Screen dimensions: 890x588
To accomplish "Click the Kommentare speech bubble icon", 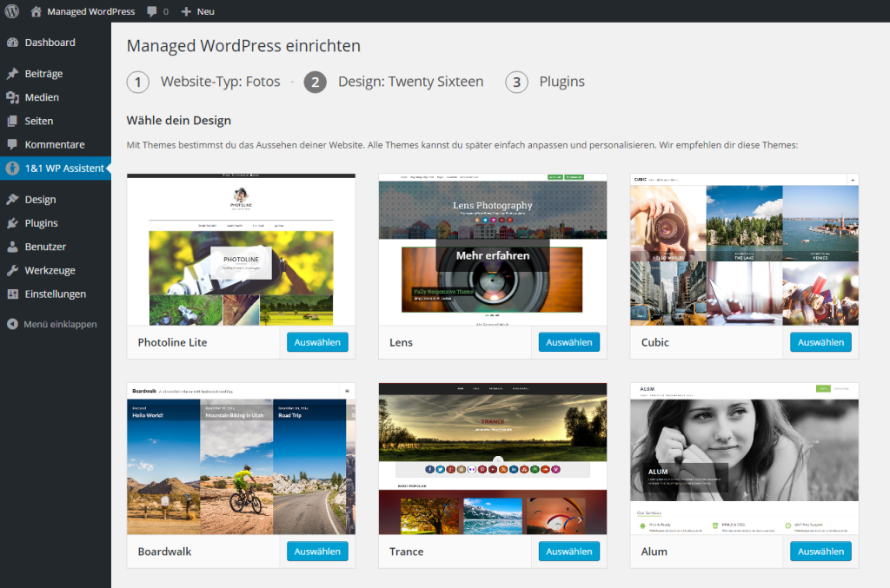I will coord(12,144).
